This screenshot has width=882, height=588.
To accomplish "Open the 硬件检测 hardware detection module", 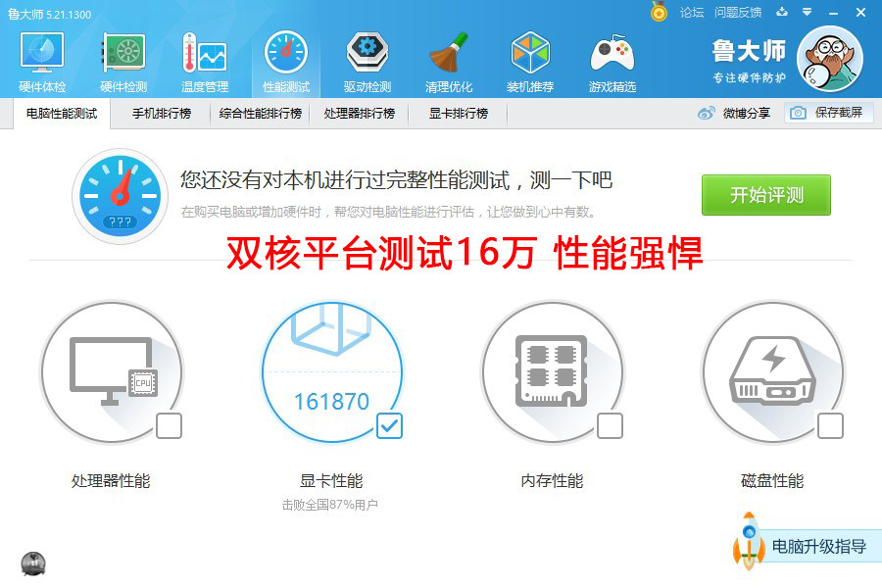I will pyautogui.click(x=123, y=62).
